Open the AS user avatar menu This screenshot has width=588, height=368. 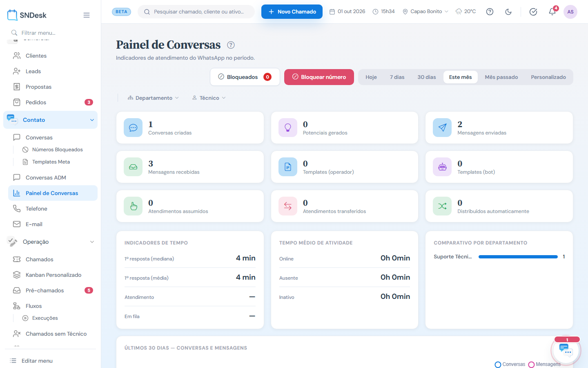(x=570, y=12)
